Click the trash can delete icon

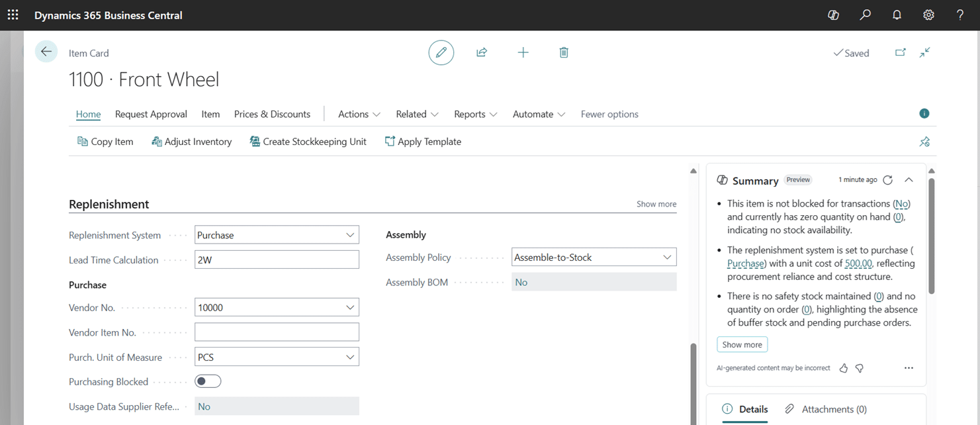pyautogui.click(x=564, y=52)
